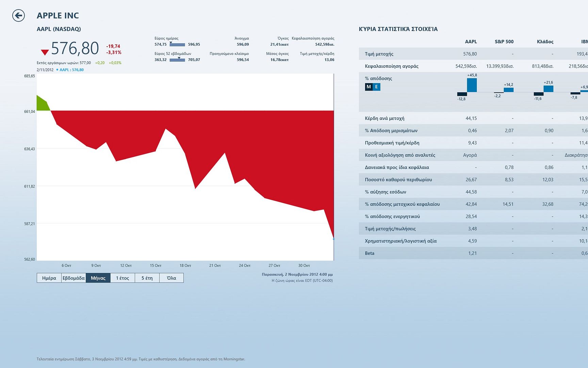
Task: Click Δανειακά προς ίδια κεφάλαια row
Action: 473,167
